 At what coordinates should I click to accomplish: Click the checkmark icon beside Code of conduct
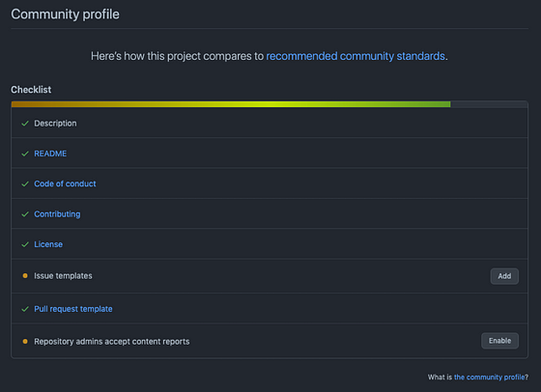(x=25, y=184)
